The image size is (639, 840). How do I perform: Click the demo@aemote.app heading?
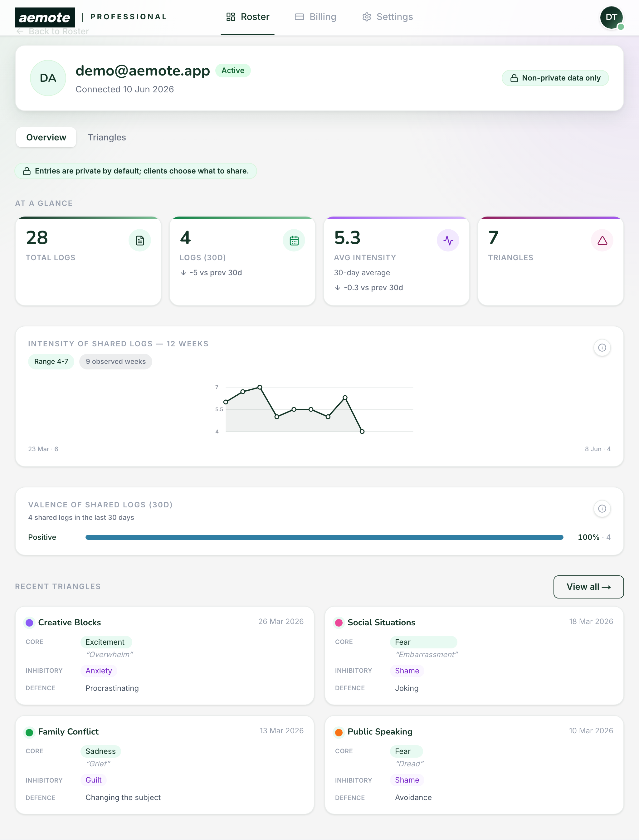143,71
